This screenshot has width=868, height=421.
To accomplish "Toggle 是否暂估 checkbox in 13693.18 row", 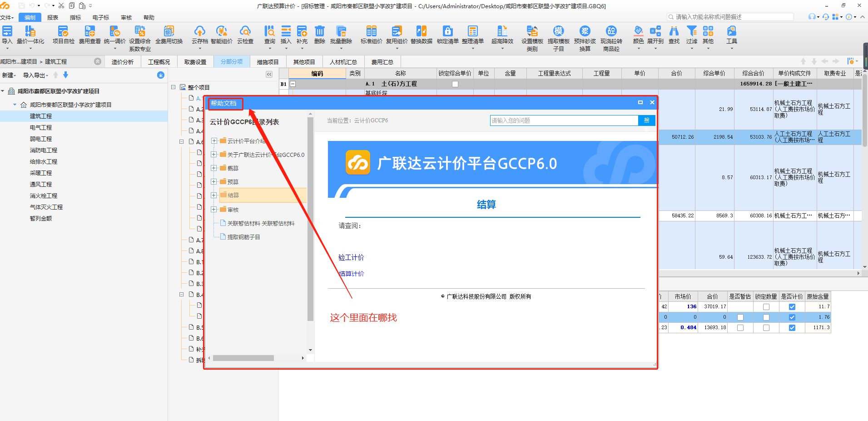I will point(740,328).
